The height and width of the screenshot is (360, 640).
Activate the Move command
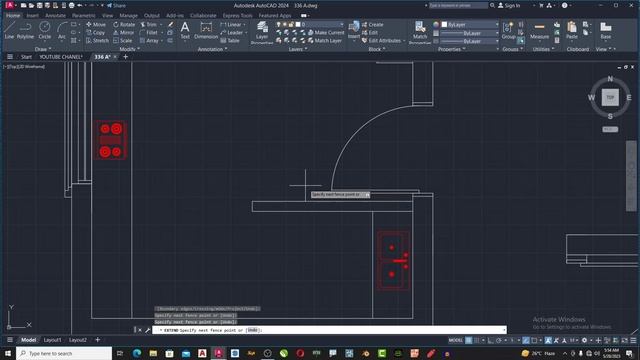[x=96, y=24]
